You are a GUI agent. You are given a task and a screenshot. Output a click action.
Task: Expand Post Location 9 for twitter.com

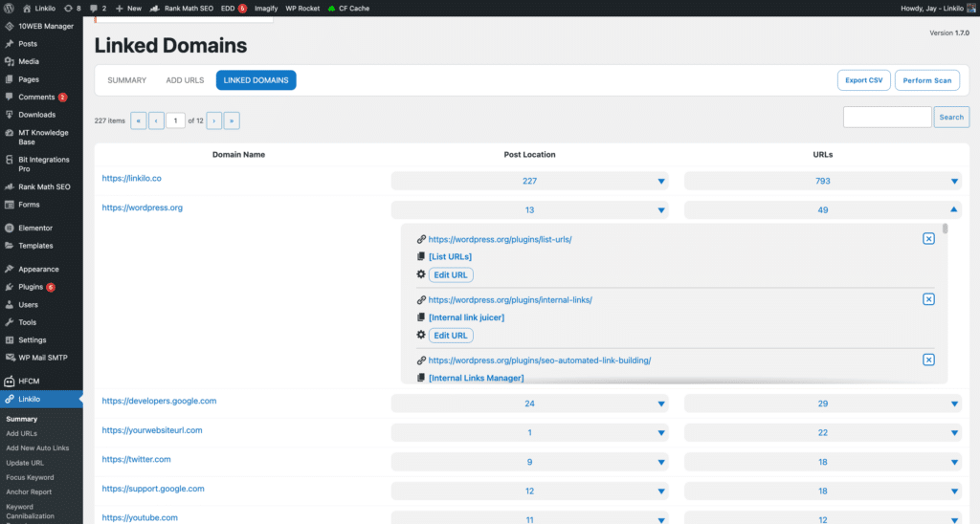click(x=529, y=462)
